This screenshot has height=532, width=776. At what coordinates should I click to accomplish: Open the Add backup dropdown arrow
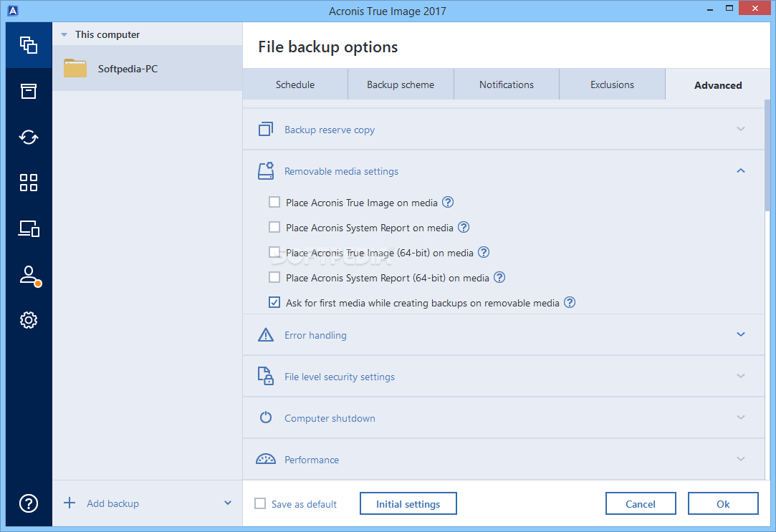click(228, 503)
